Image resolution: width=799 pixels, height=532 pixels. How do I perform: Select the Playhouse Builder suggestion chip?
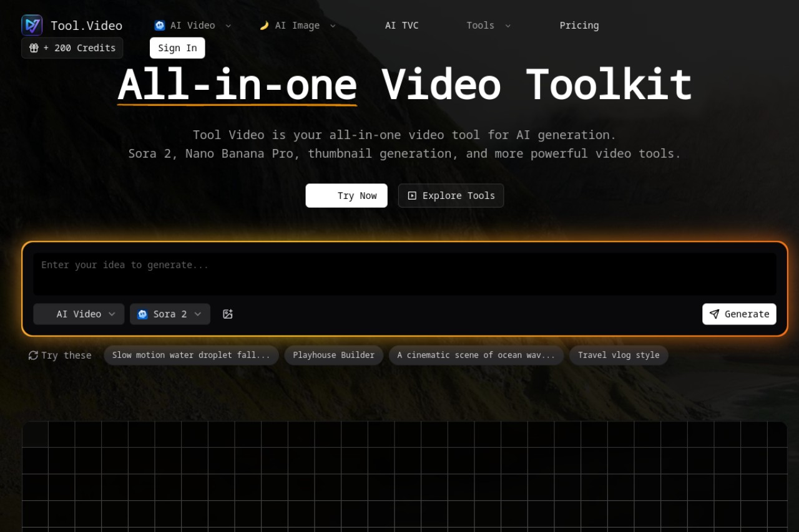tap(334, 355)
